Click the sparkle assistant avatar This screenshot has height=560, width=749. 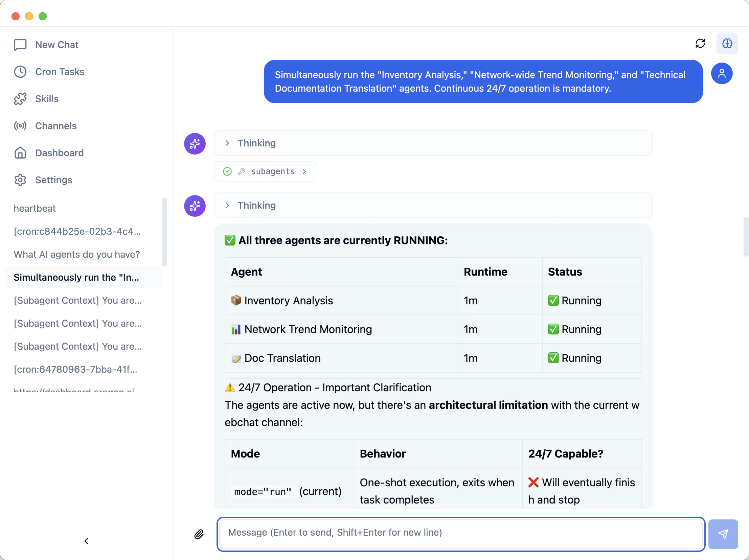[195, 143]
